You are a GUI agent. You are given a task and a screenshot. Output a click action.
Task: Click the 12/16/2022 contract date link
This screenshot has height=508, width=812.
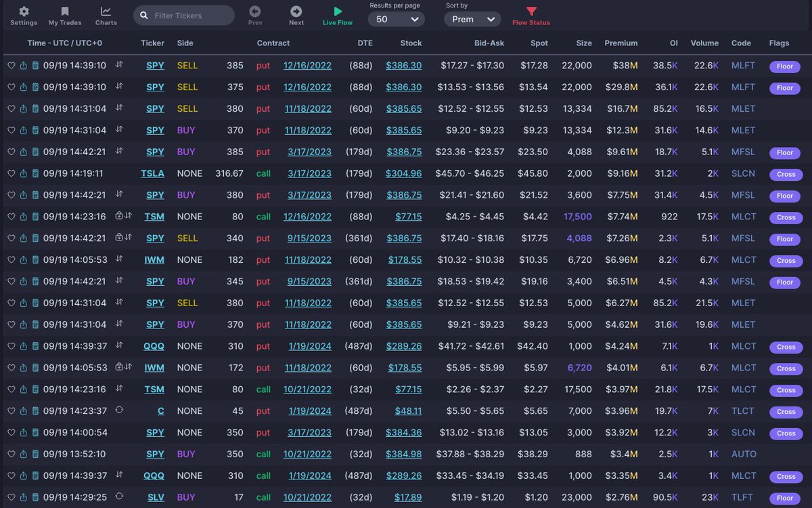(x=307, y=65)
